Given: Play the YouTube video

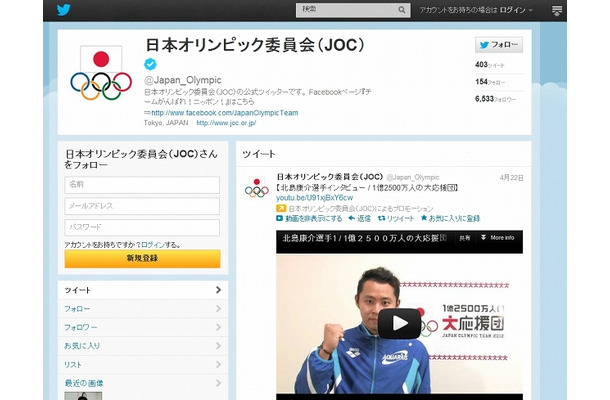Looking at the screenshot, I should coord(399,323).
